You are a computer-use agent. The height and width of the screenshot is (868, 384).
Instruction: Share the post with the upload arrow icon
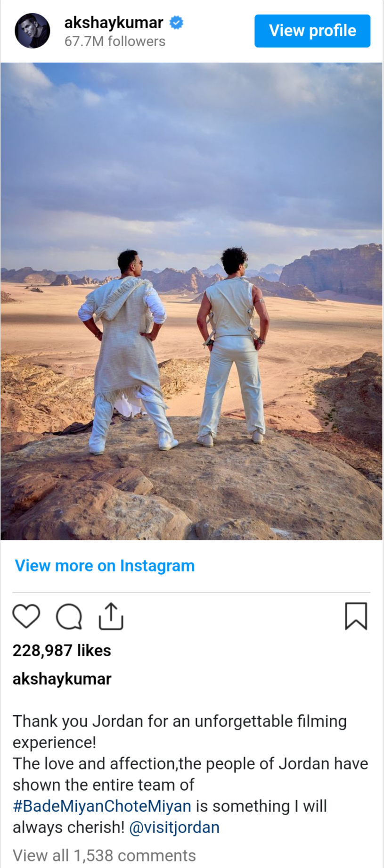click(x=111, y=616)
